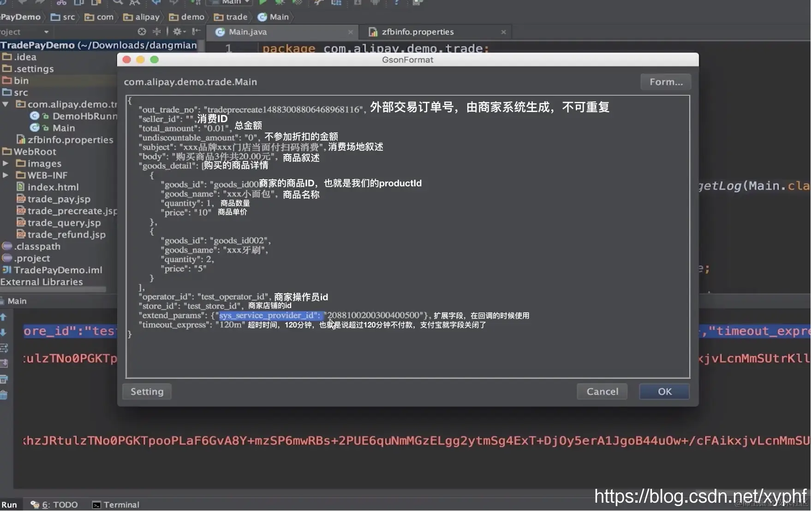The width and height of the screenshot is (812, 511).
Task: Hide the Project tool window panel
Action: point(196,31)
